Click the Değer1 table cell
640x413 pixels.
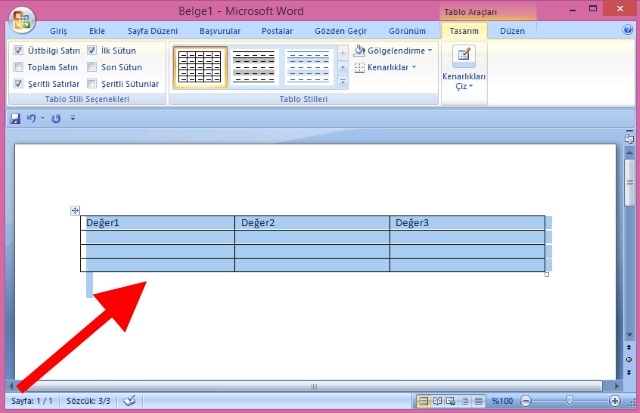pos(158,223)
